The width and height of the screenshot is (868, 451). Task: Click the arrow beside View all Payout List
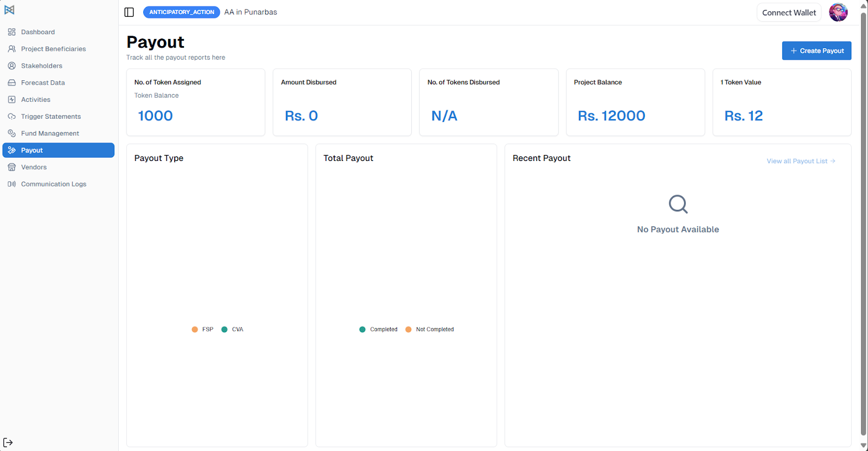[833, 161]
